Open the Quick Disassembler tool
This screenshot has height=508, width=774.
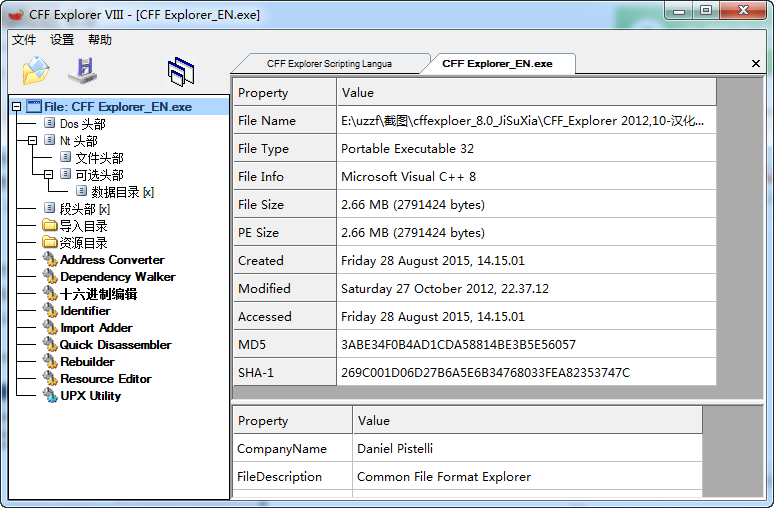point(115,345)
